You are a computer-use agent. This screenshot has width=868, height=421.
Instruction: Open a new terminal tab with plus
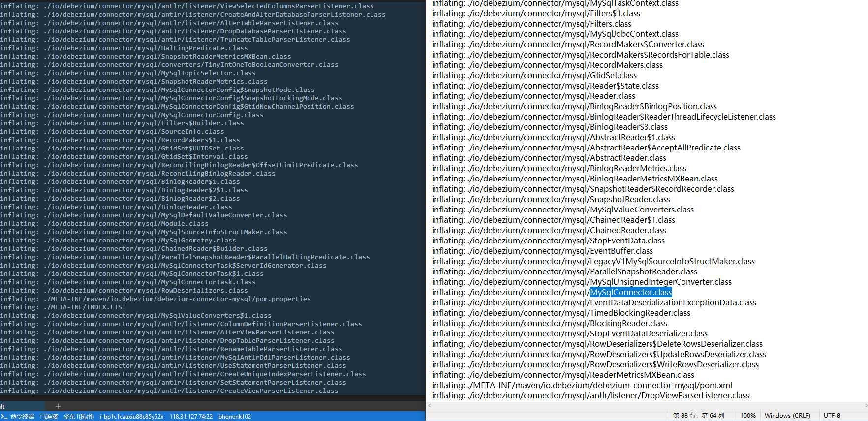58,406
